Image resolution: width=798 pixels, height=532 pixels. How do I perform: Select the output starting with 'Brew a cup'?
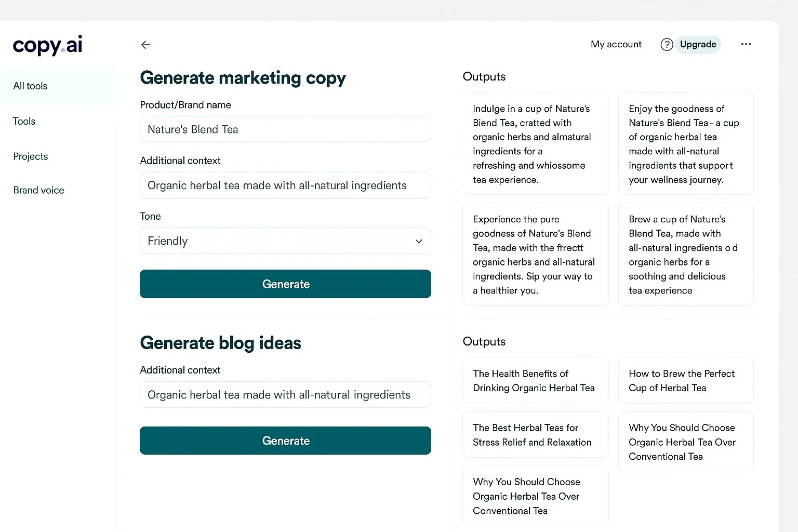click(685, 254)
